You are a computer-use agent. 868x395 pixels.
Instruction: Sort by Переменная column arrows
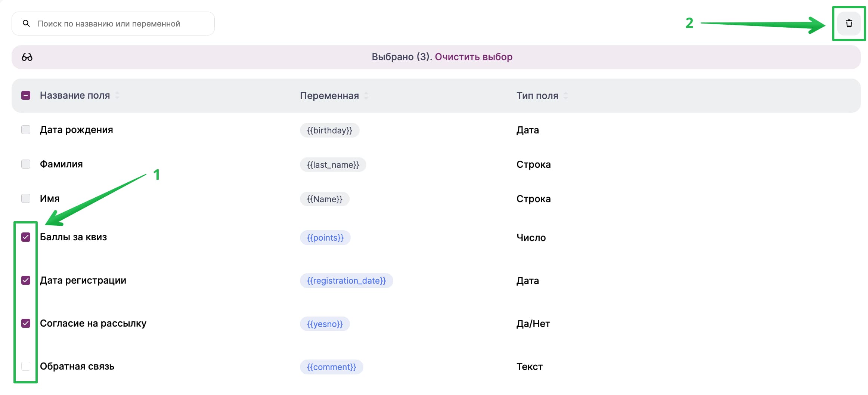pos(366,96)
